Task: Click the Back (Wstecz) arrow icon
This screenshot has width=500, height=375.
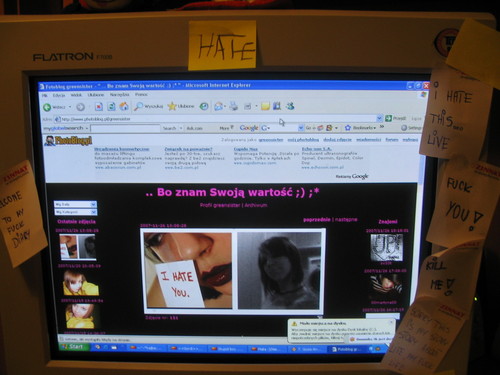Action: click(47, 107)
